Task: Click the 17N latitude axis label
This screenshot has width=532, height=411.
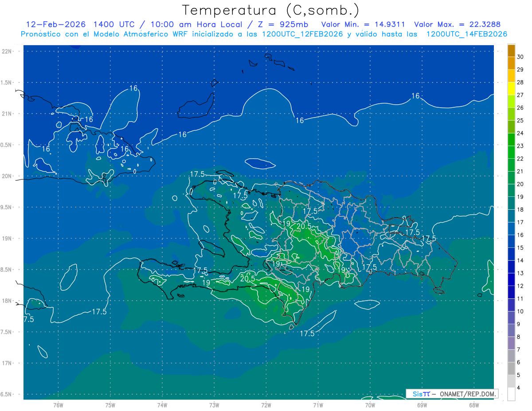Action: point(8,363)
